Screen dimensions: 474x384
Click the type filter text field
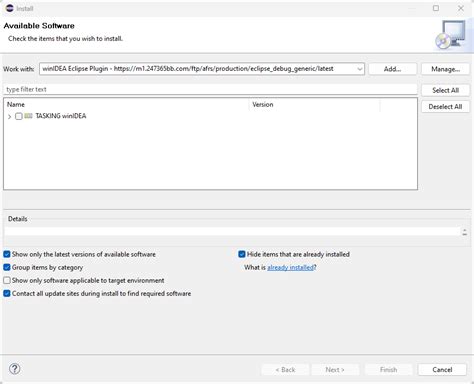click(x=210, y=89)
